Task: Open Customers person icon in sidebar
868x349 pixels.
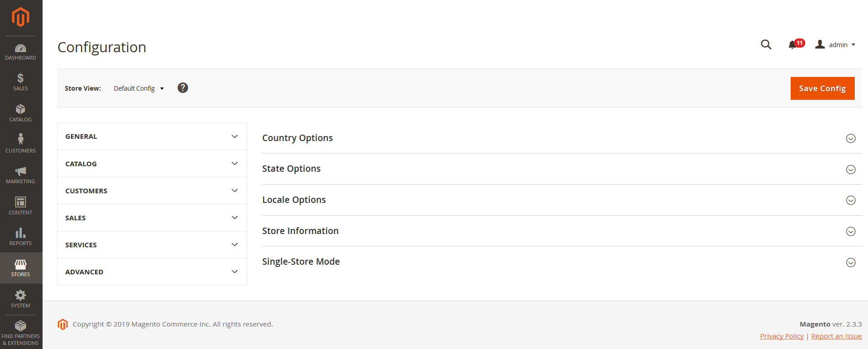Action: 21,139
